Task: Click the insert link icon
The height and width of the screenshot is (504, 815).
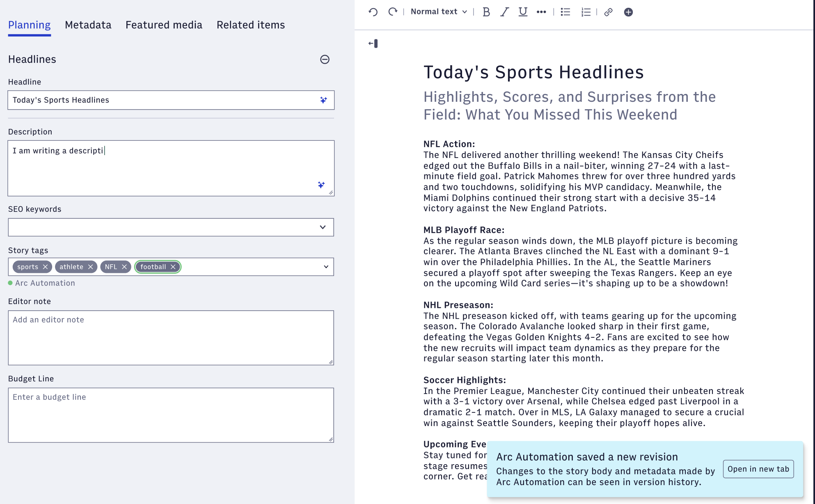Action: click(x=608, y=12)
